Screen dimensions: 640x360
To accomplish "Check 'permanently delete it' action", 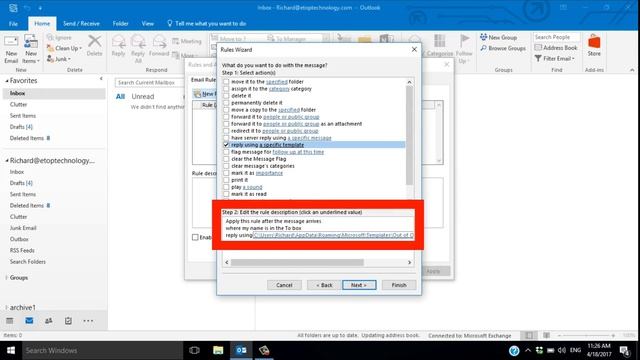I will point(226,102).
